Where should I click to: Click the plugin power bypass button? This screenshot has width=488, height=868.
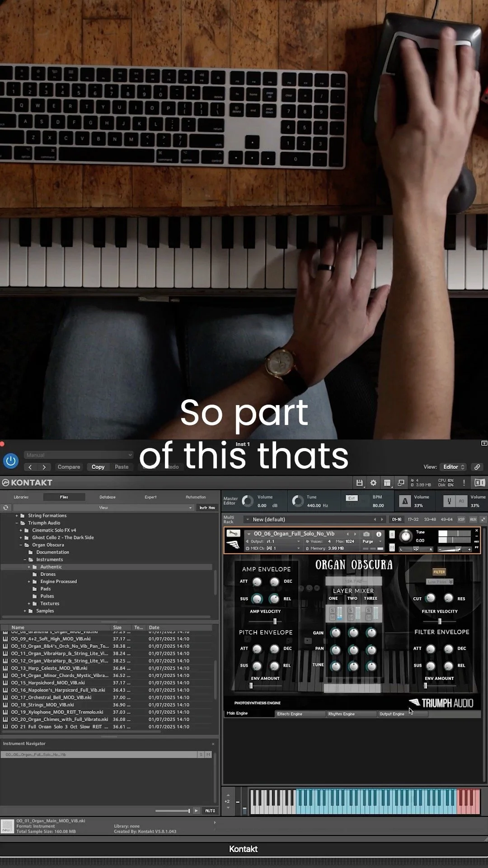(11, 461)
